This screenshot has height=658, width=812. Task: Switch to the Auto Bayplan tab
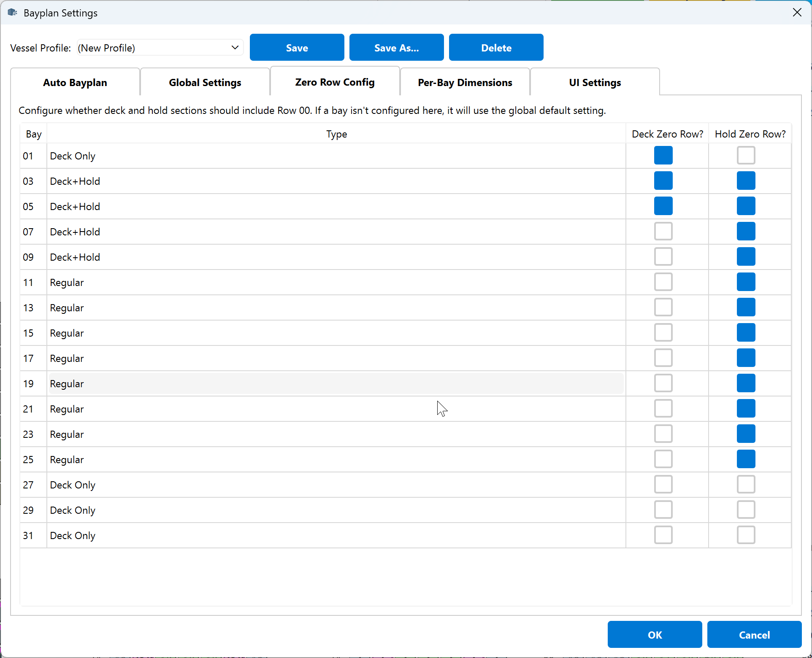[x=75, y=82]
